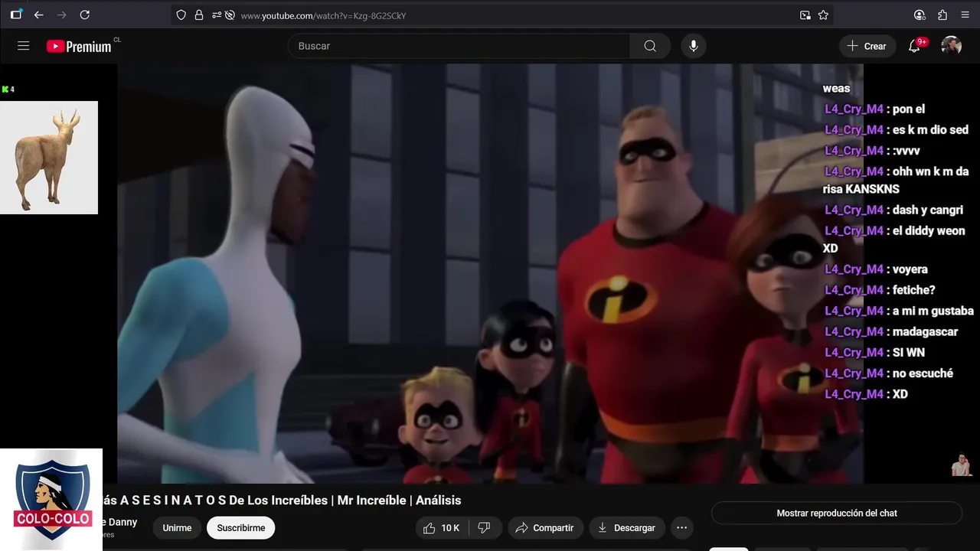This screenshot has width=980, height=551.
Task: Dislike the video with thumbs down
Action: (x=484, y=528)
